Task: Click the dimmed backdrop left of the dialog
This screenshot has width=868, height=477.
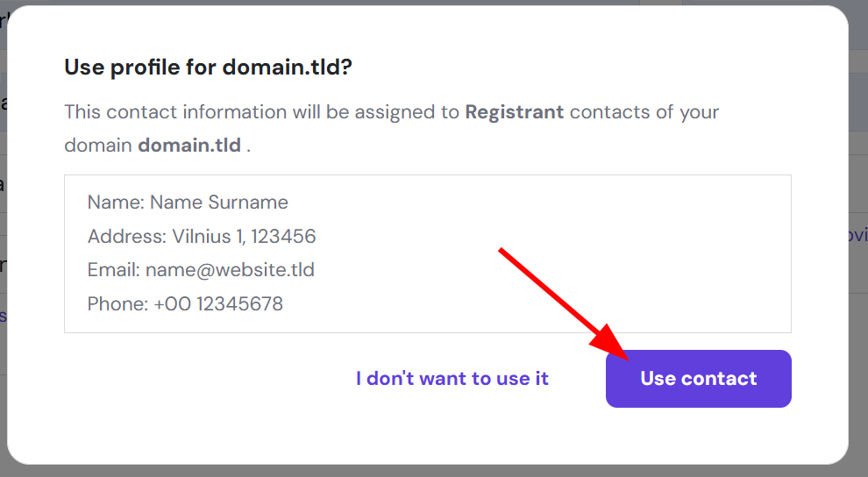Action: point(3,395)
